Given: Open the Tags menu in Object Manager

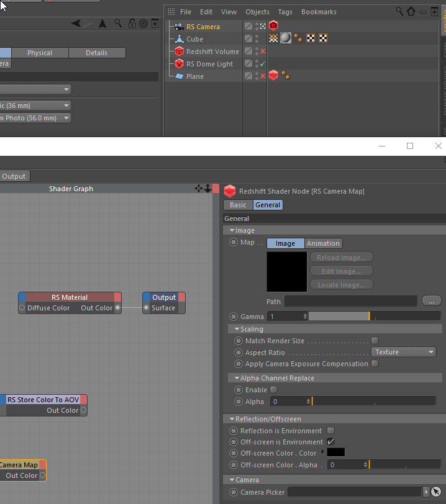Looking at the screenshot, I should 285,12.
